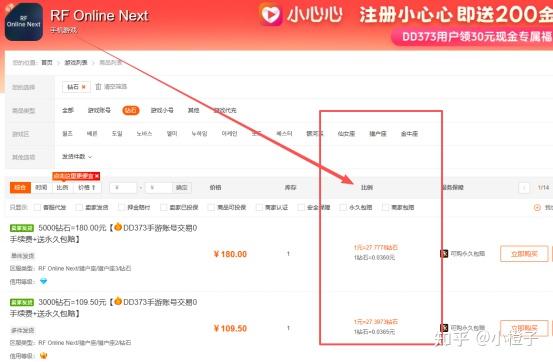Check the 商品可投保 option

point(211,207)
